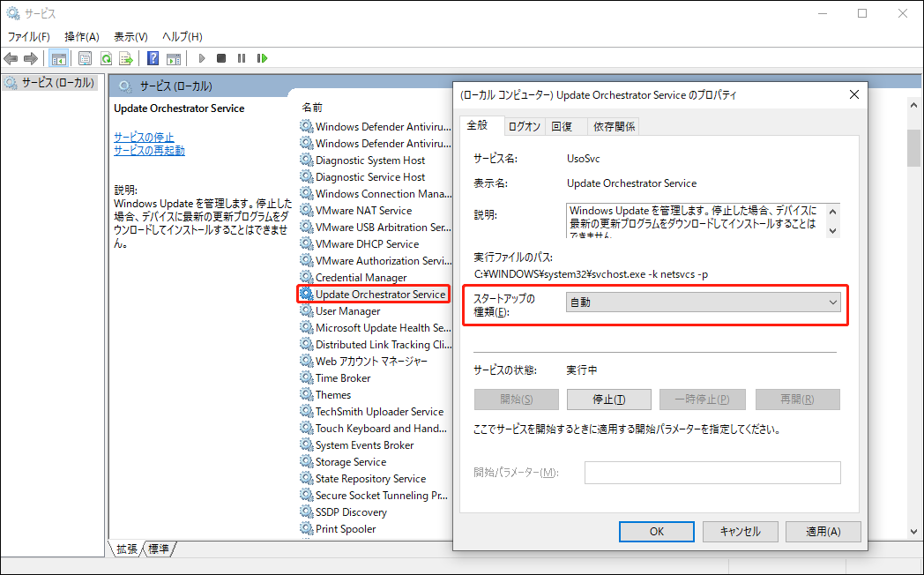
Task: Open the 表示(V) menu
Action: (x=130, y=36)
